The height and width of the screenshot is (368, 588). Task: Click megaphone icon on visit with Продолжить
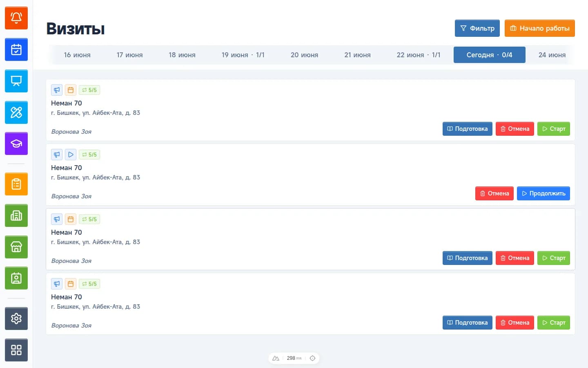point(57,155)
